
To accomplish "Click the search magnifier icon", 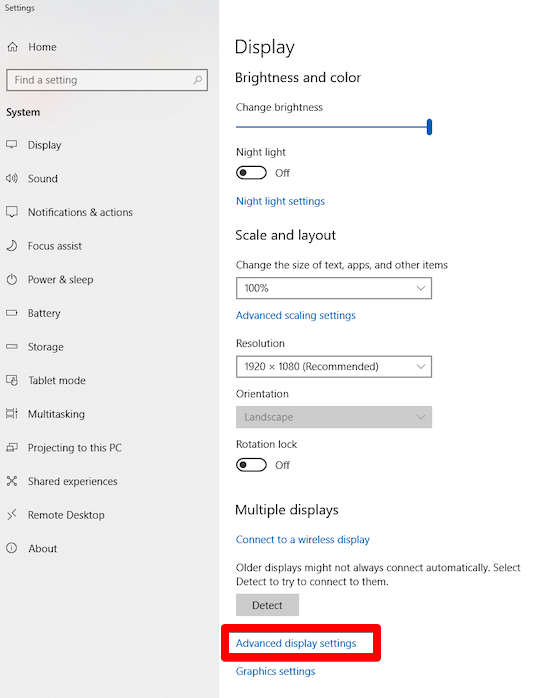I will [197, 80].
